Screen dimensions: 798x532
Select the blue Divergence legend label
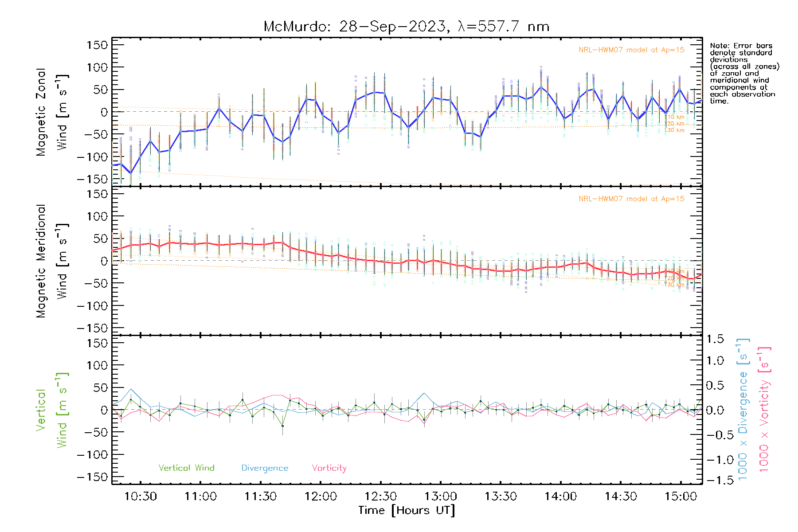265,468
